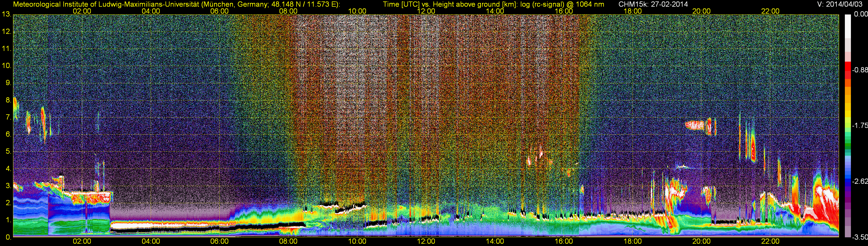Click the 3. height axis label

point(8,186)
